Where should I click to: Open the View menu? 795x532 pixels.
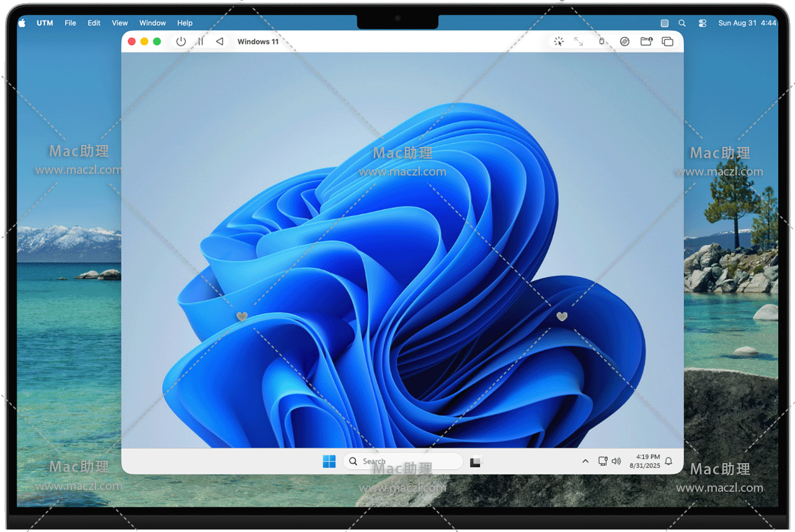(x=120, y=23)
